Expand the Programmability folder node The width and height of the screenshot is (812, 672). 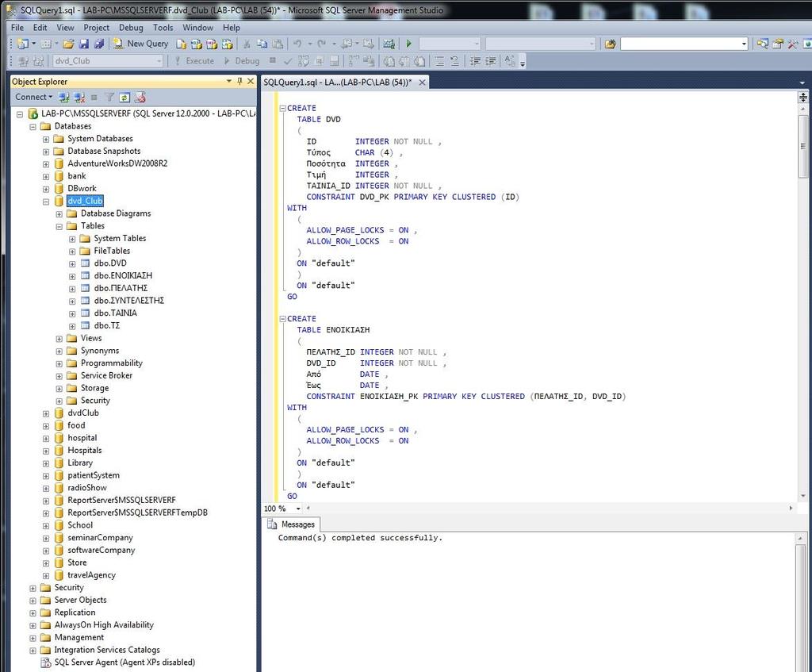59,363
